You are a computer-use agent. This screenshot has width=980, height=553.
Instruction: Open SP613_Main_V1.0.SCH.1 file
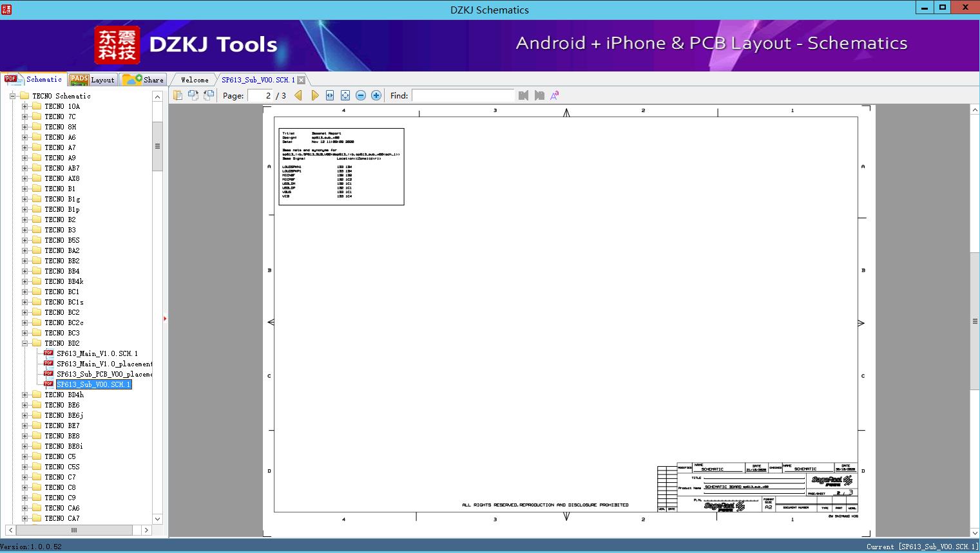(97, 353)
